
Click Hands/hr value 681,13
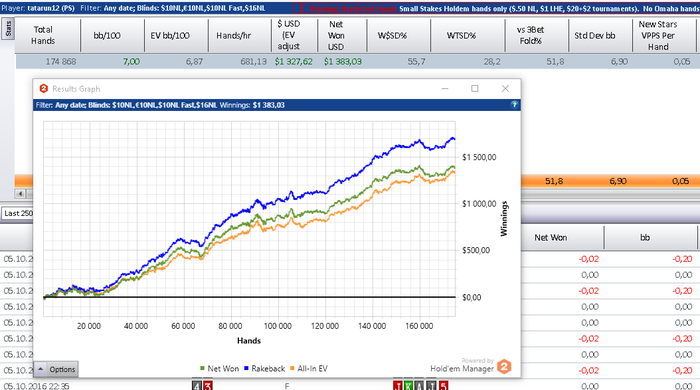pos(253,62)
